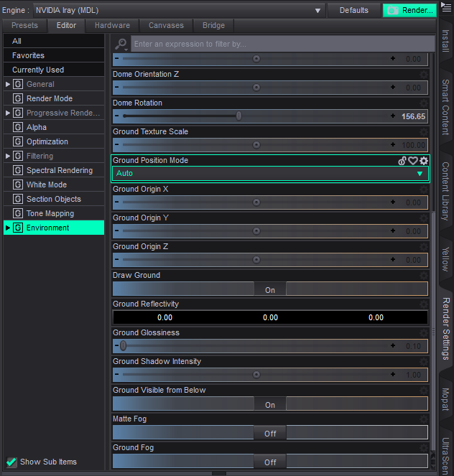Open Ground Position Mode gear settings
The image size is (454, 476).
pyautogui.click(x=424, y=161)
